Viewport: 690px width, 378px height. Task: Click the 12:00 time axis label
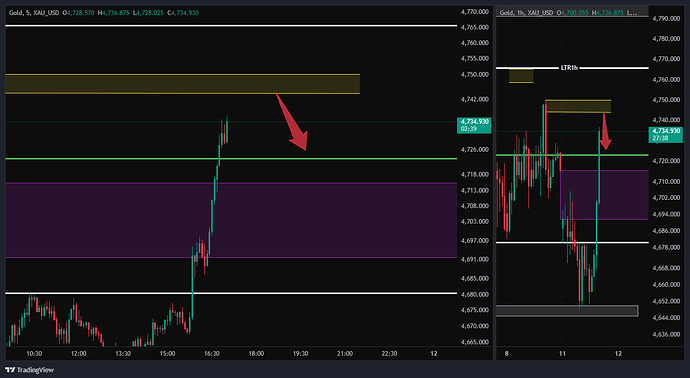(x=78, y=354)
